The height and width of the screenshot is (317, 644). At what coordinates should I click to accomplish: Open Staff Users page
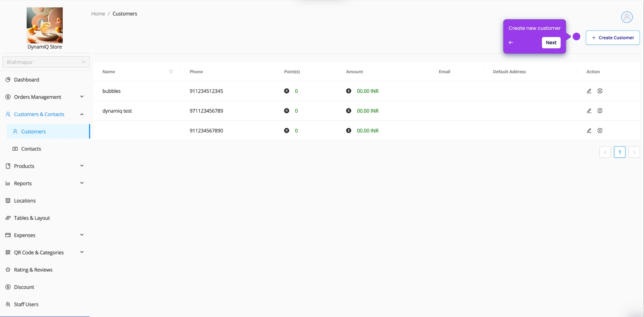tap(26, 304)
